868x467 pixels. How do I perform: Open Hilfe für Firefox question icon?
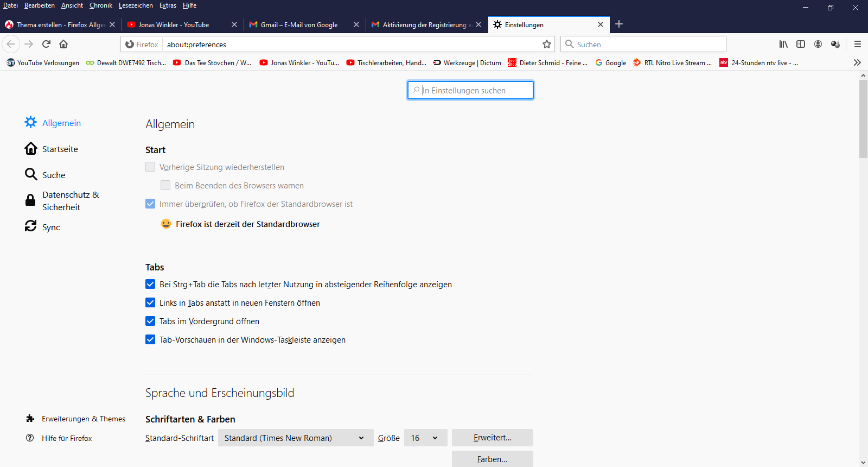click(30, 438)
